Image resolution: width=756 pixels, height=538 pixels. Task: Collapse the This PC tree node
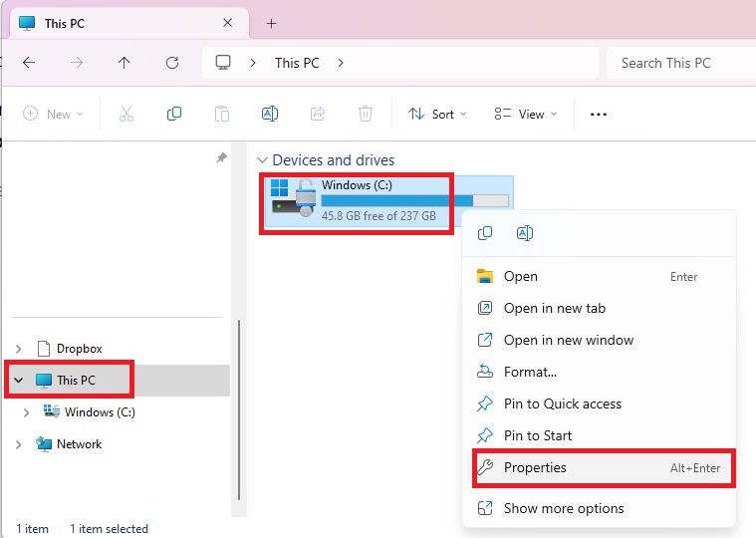click(18, 381)
